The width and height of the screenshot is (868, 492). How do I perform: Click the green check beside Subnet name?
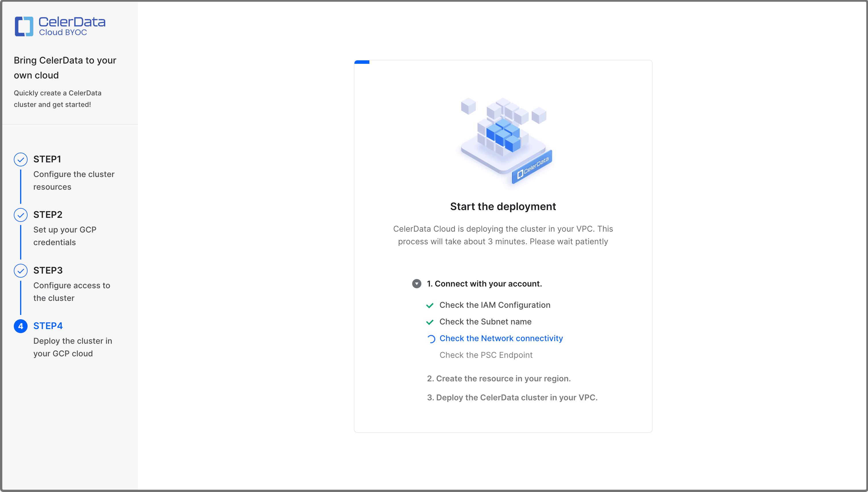pos(430,322)
